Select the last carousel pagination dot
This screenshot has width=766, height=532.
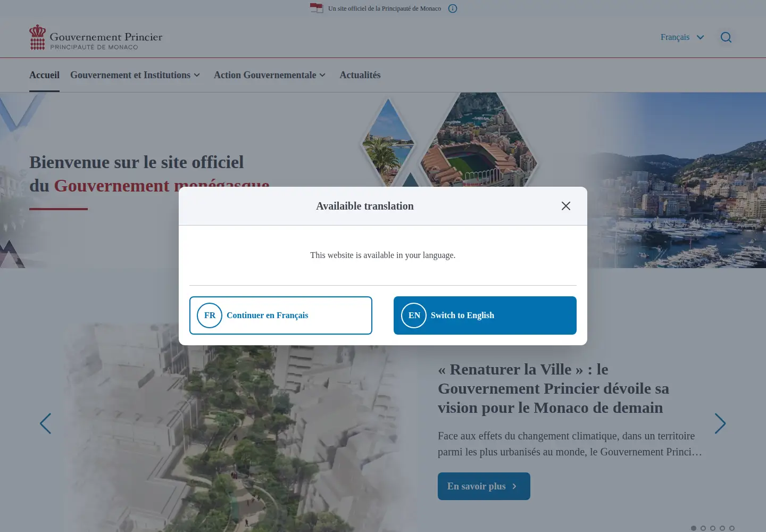click(732, 528)
